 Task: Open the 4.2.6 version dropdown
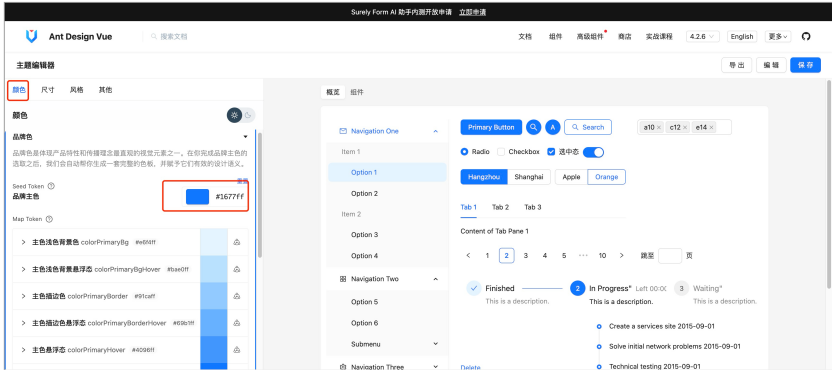pos(703,37)
